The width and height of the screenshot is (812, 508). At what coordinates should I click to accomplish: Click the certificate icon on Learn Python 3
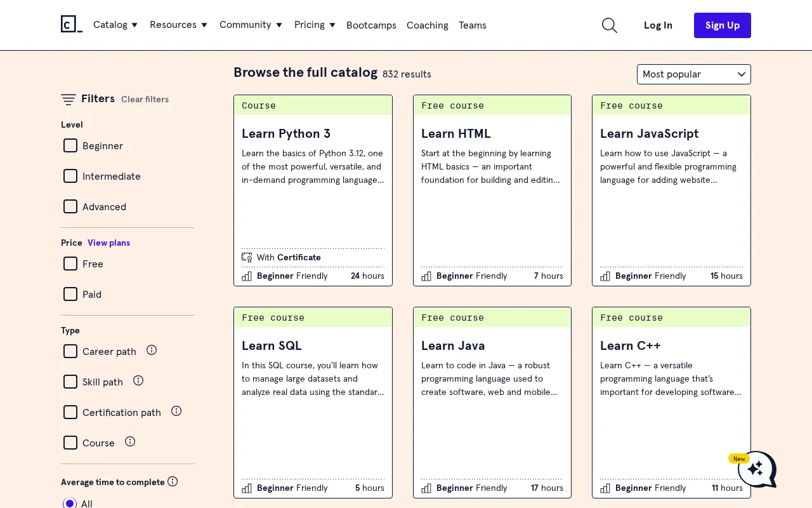click(247, 257)
